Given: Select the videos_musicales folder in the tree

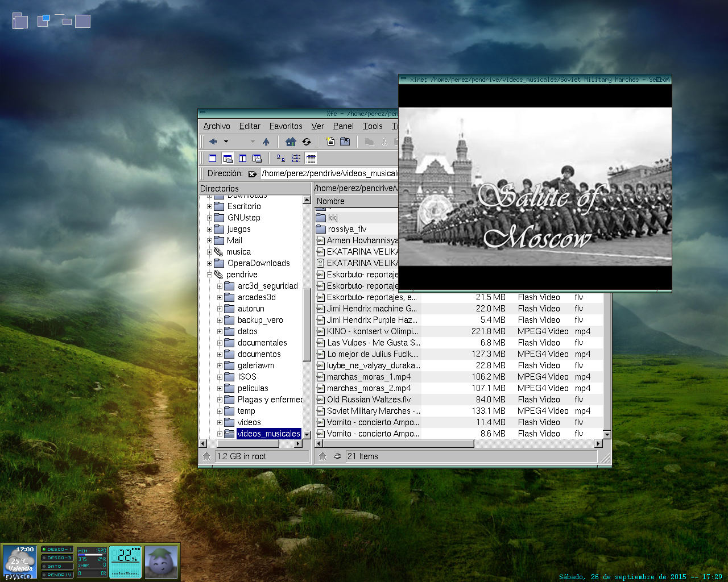Looking at the screenshot, I should (x=268, y=434).
